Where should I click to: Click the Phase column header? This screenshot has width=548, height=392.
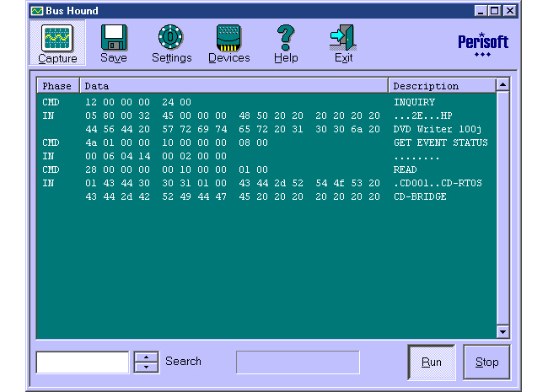(x=58, y=86)
